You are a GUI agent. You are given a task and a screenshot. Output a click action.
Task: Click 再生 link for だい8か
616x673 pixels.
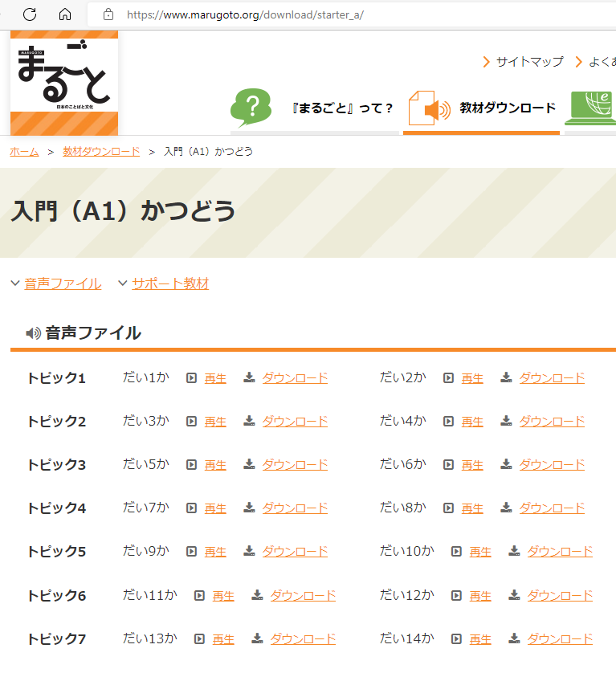472,508
